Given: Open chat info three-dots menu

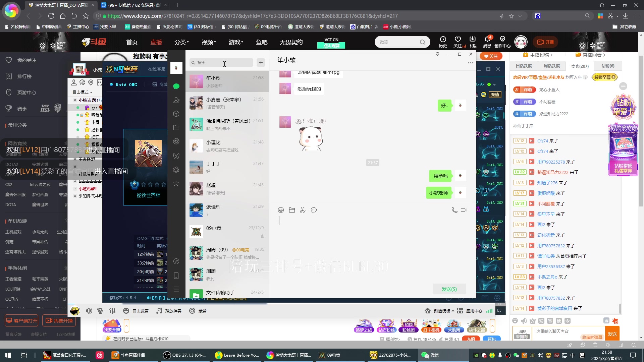Looking at the screenshot, I should [471, 63].
